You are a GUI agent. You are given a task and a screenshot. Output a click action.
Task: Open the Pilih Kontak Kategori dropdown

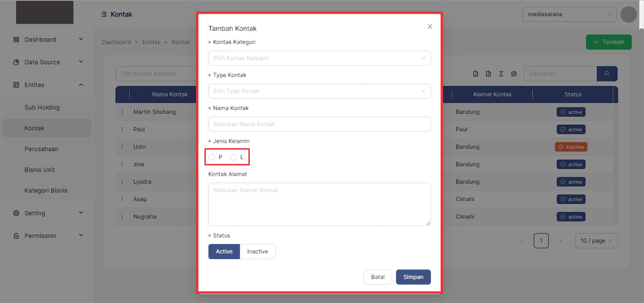coord(319,58)
